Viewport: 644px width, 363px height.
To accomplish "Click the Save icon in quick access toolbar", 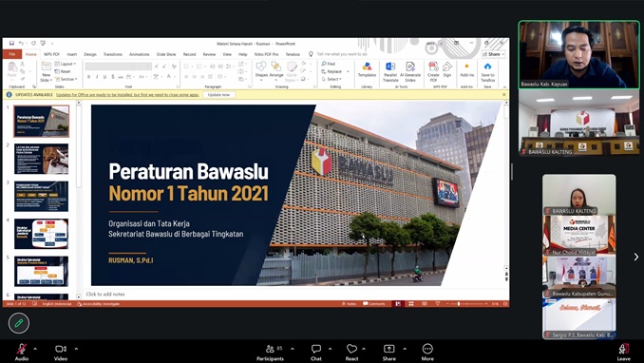I will pos(11,43).
